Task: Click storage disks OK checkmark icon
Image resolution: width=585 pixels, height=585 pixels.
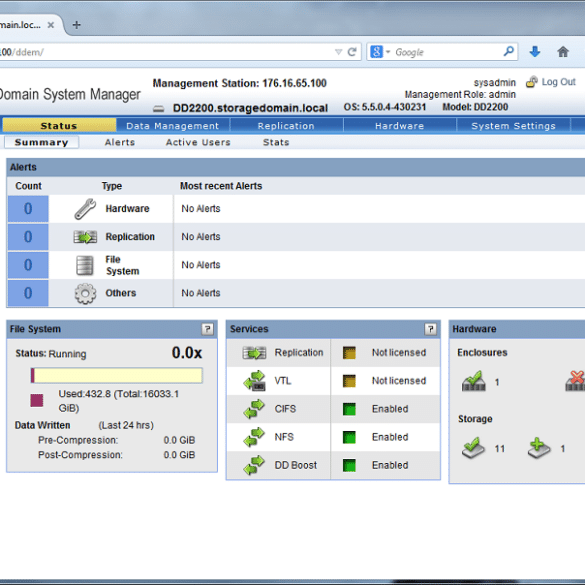Action: [473, 448]
